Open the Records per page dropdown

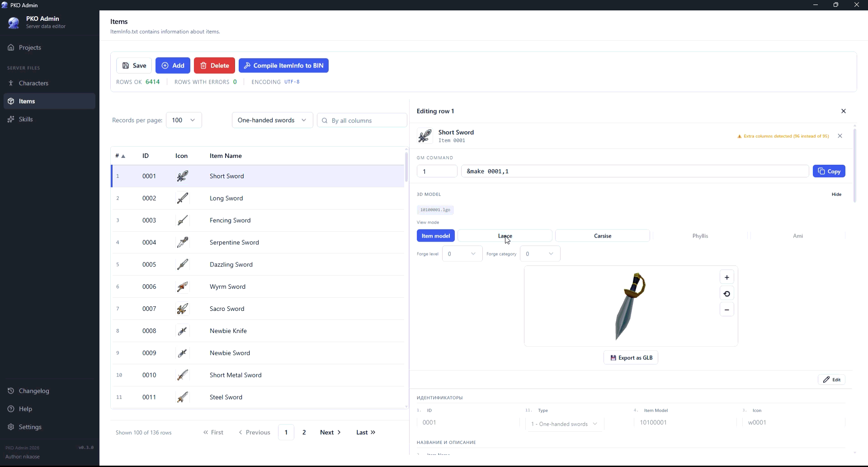click(x=184, y=120)
